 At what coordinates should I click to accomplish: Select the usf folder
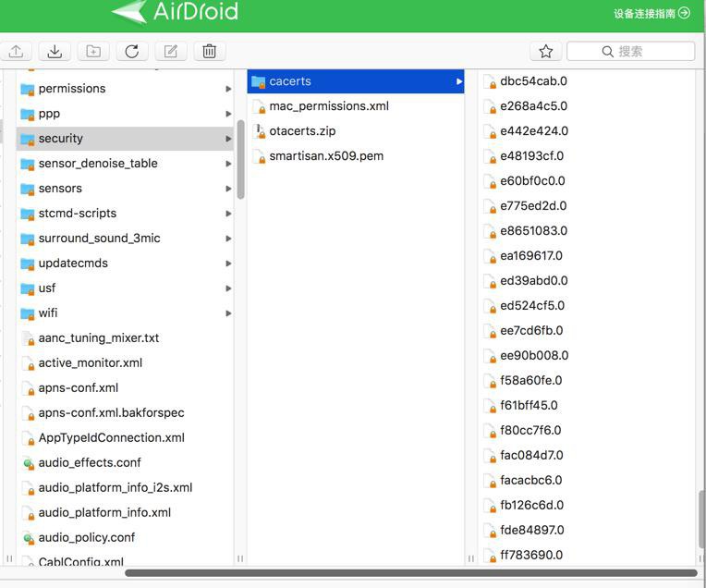click(x=125, y=288)
